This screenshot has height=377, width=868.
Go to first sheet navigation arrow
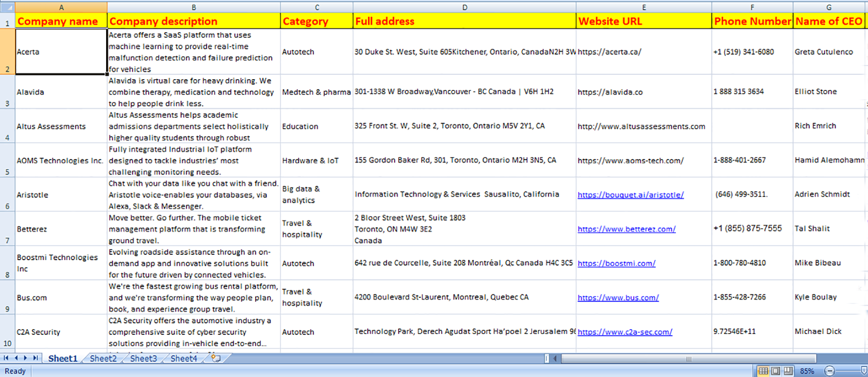[x=6, y=358]
